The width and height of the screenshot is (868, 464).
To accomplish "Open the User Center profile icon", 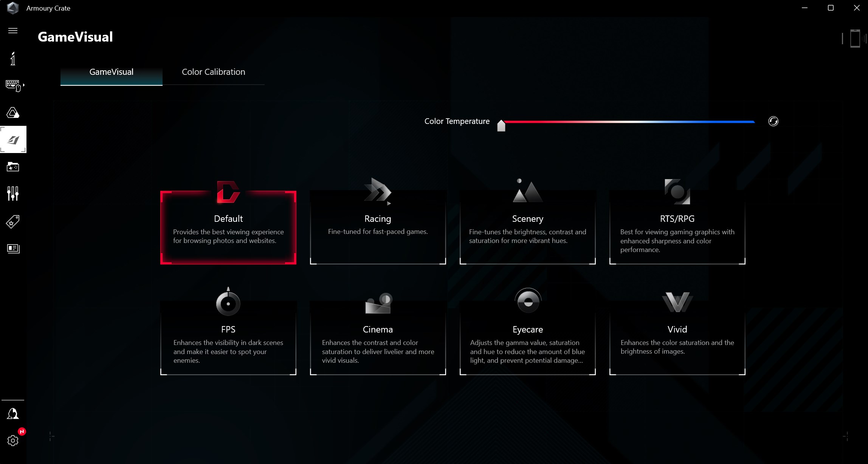I will click(x=13, y=414).
